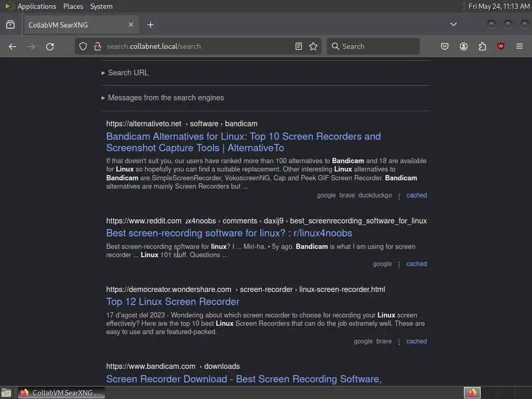The height and width of the screenshot is (399, 532).
Task: Open cached version of wondershare result
Action: tap(416, 341)
